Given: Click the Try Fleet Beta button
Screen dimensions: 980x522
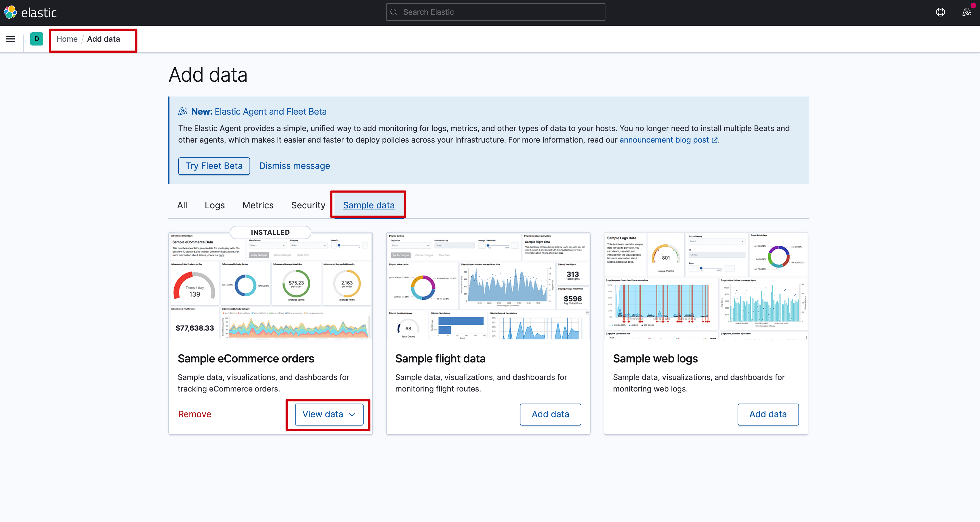Looking at the screenshot, I should tap(214, 166).
